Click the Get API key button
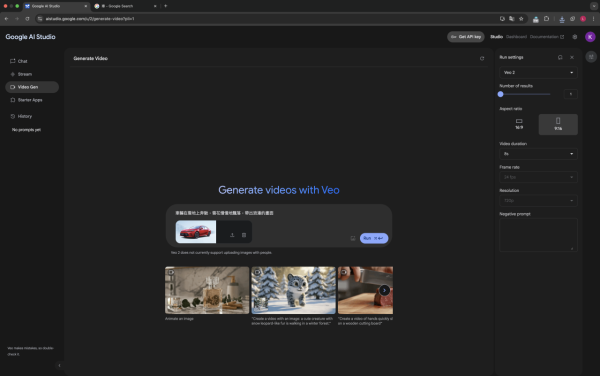Viewport: 600px width, 376px height. pos(466,37)
